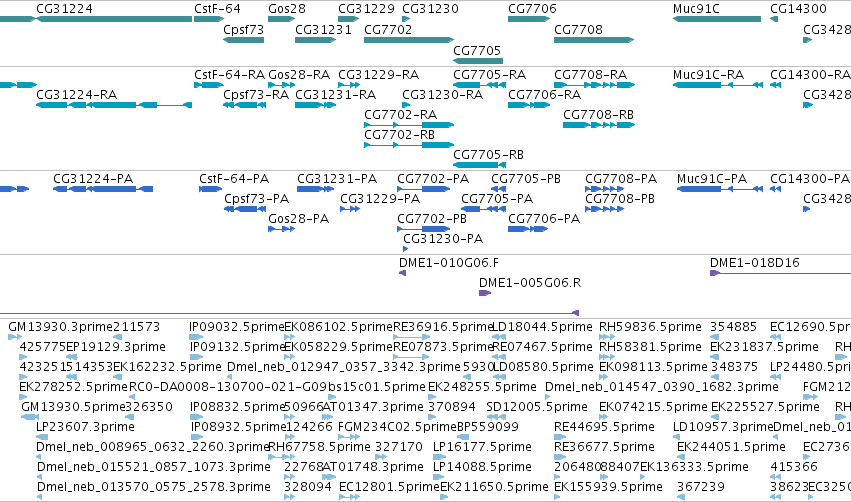Open the CG7705-RA transcript label
851x502 pixels.
pyautogui.click(x=490, y=74)
